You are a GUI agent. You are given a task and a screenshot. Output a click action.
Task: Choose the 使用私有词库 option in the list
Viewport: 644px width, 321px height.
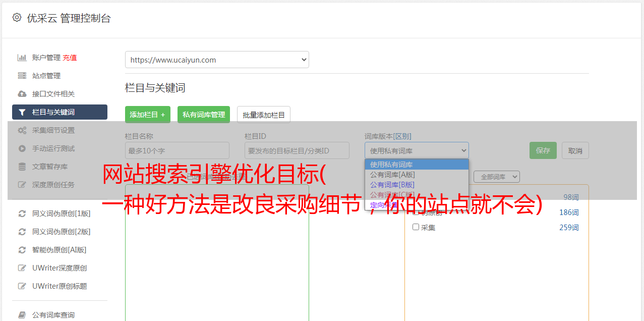[417, 165]
